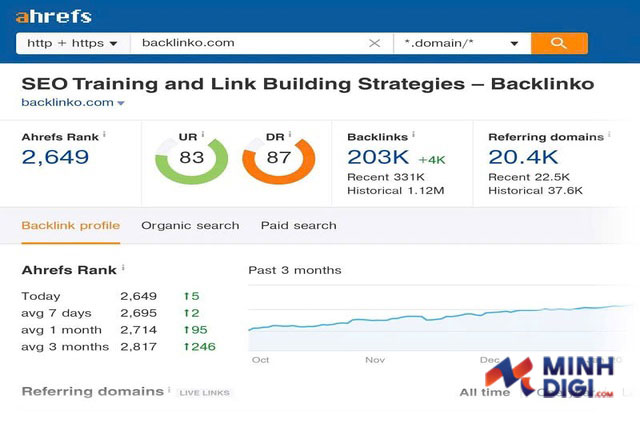640x423 pixels.
Task: Switch to Organic search tab
Action: (x=190, y=225)
